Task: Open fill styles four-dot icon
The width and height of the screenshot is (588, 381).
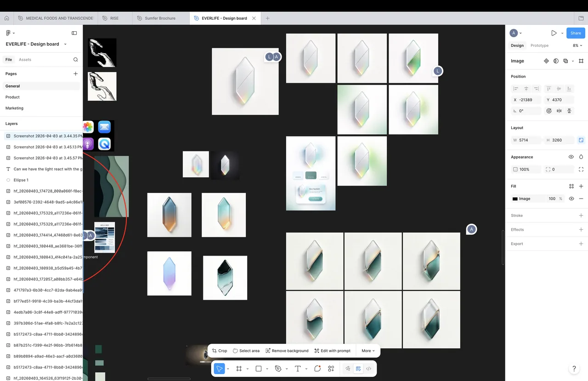Action: coord(571,186)
